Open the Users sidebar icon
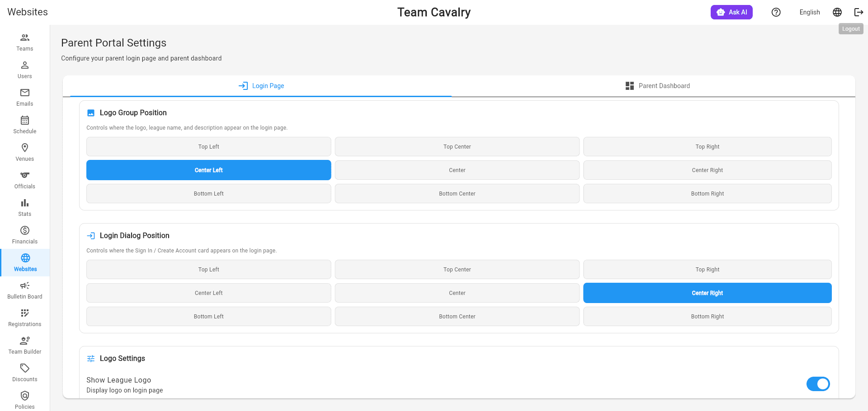The width and height of the screenshot is (868, 411). click(x=25, y=65)
